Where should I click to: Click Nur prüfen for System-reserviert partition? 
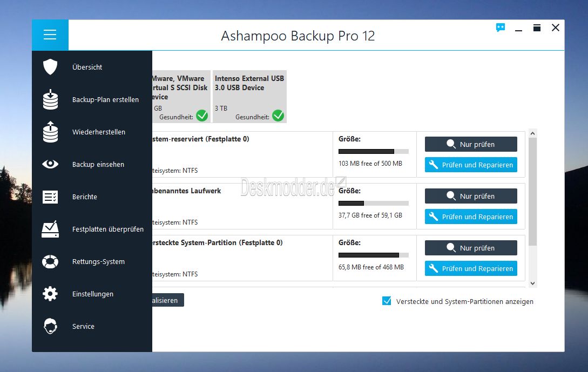tap(471, 144)
